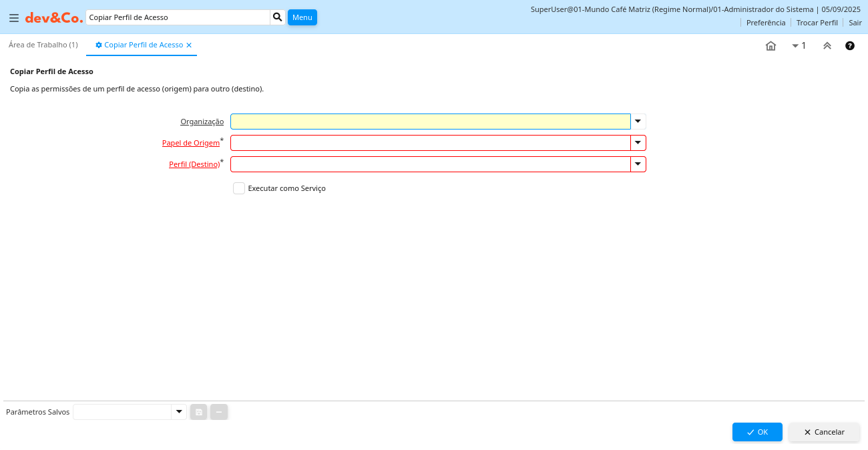Click inside the Organização input field
The width and height of the screenshot is (868, 450).
[x=430, y=122]
